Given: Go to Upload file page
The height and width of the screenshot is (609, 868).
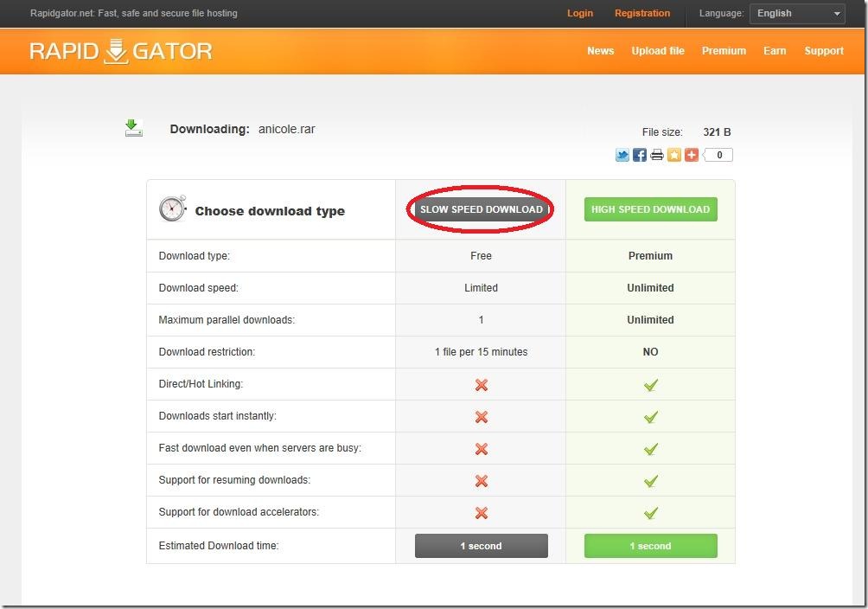Looking at the screenshot, I should tap(657, 51).
